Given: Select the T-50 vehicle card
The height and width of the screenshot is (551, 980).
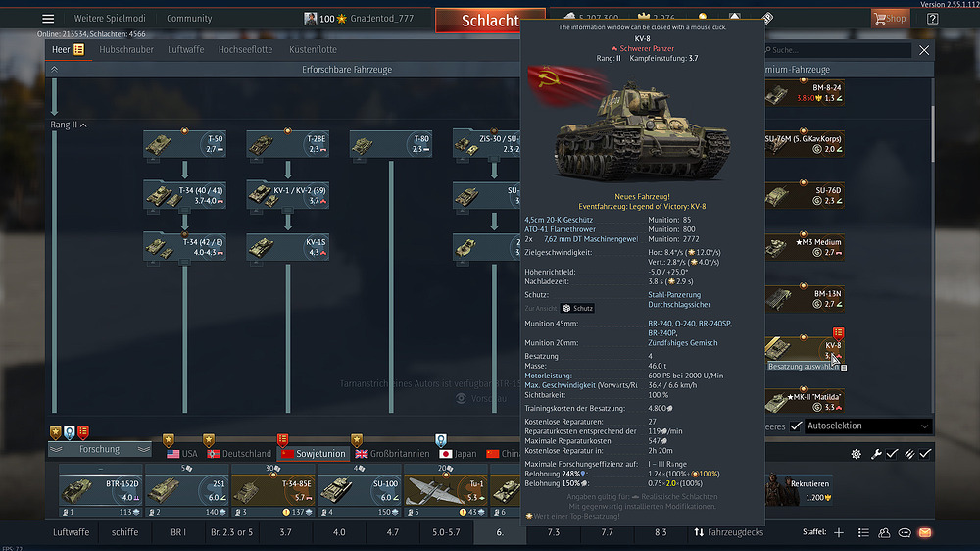Looking at the screenshot, I should click(x=184, y=144).
